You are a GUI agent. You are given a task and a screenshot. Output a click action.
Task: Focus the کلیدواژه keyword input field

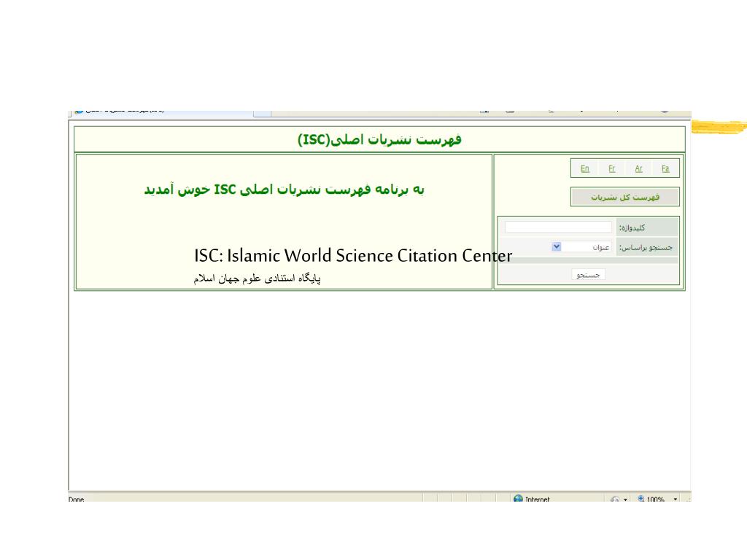coord(558,227)
